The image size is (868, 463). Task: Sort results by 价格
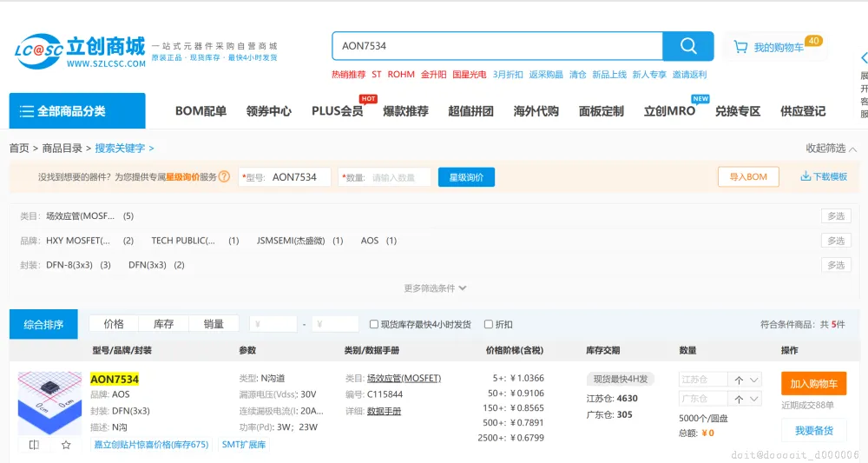click(114, 324)
